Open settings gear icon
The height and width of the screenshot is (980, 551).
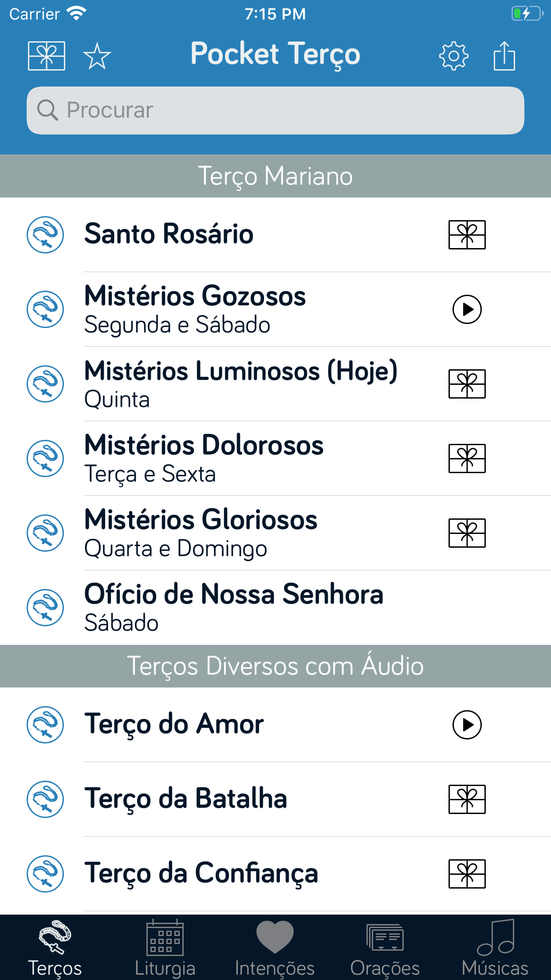(453, 56)
